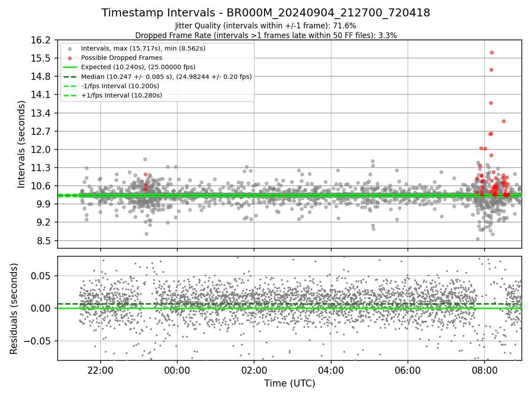This screenshot has width=532, height=399.
Task: Click the "Dropped Frame Rate" 3.3% subtitle line
Action: (266, 35)
